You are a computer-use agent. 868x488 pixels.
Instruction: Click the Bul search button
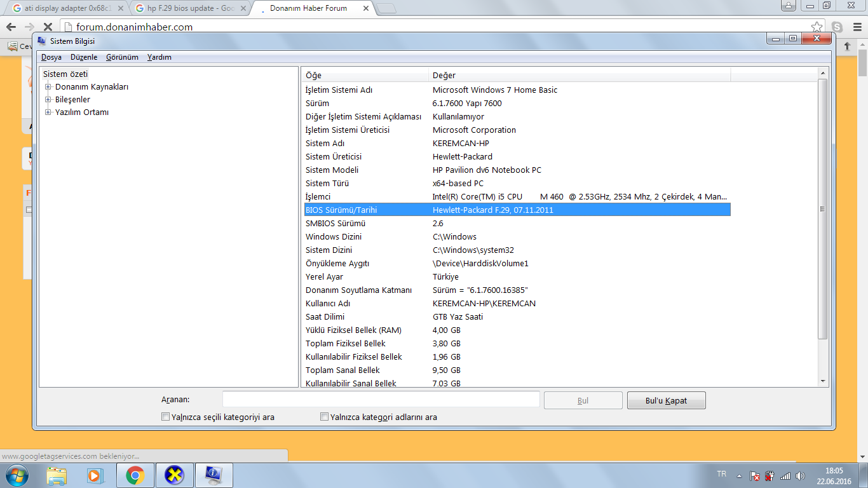pos(583,400)
